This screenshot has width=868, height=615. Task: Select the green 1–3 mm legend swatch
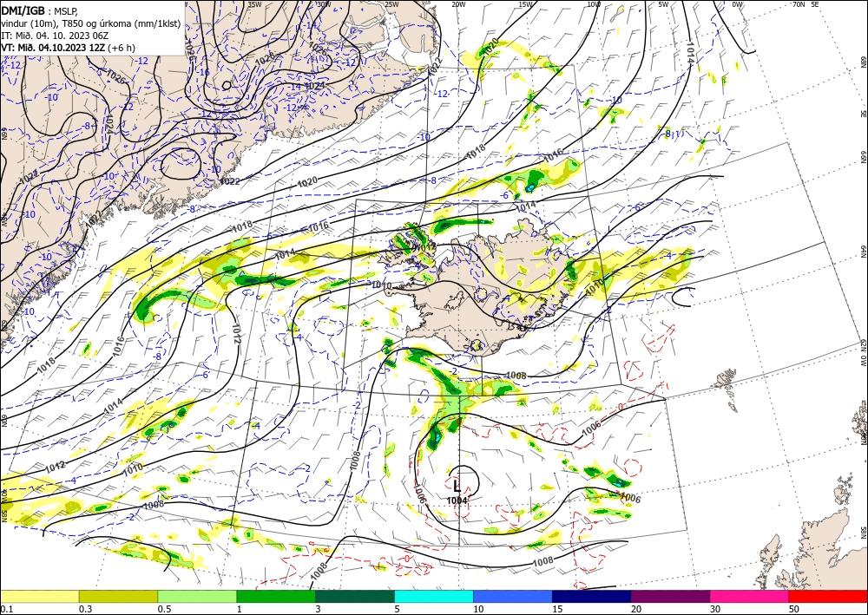tap(276, 596)
